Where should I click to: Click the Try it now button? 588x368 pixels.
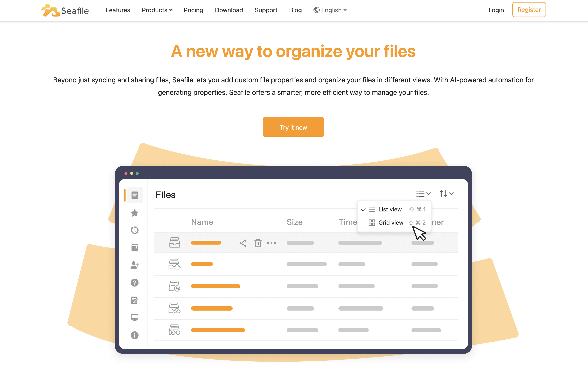[x=293, y=127]
